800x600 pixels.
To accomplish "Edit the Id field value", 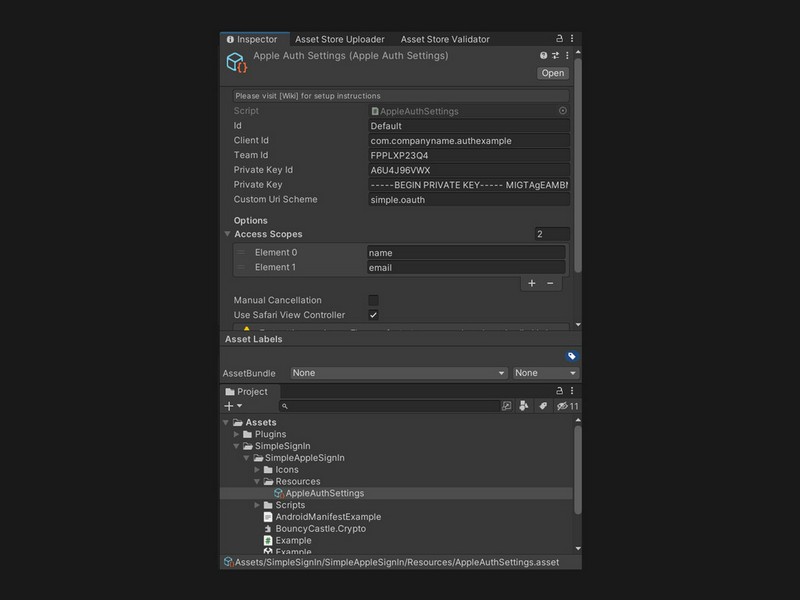I will coord(468,126).
